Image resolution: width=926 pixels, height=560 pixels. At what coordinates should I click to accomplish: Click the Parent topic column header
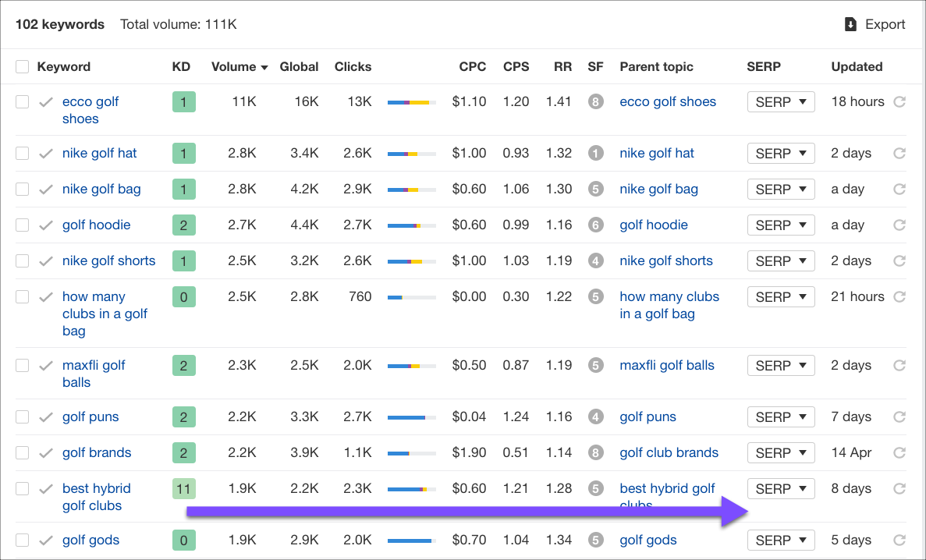tap(656, 67)
